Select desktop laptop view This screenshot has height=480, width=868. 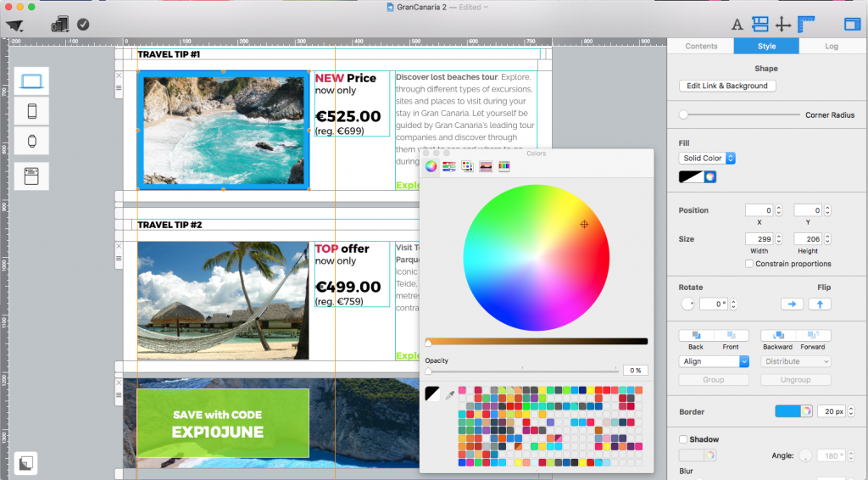click(31, 81)
